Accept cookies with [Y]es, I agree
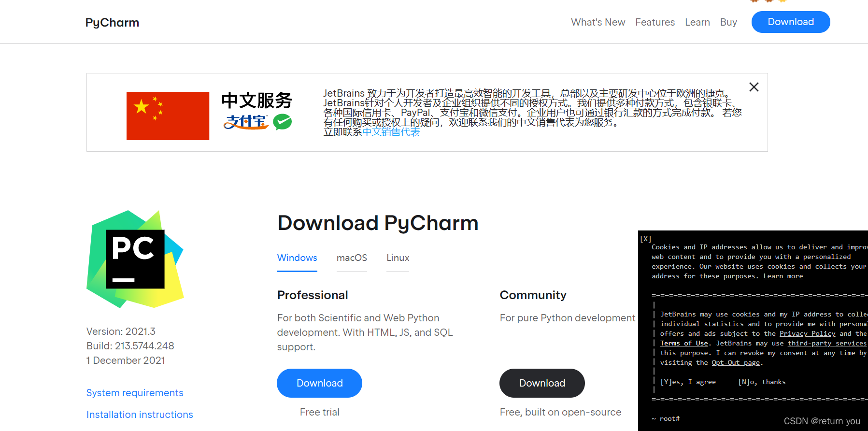This screenshot has width=868, height=431. (688, 382)
